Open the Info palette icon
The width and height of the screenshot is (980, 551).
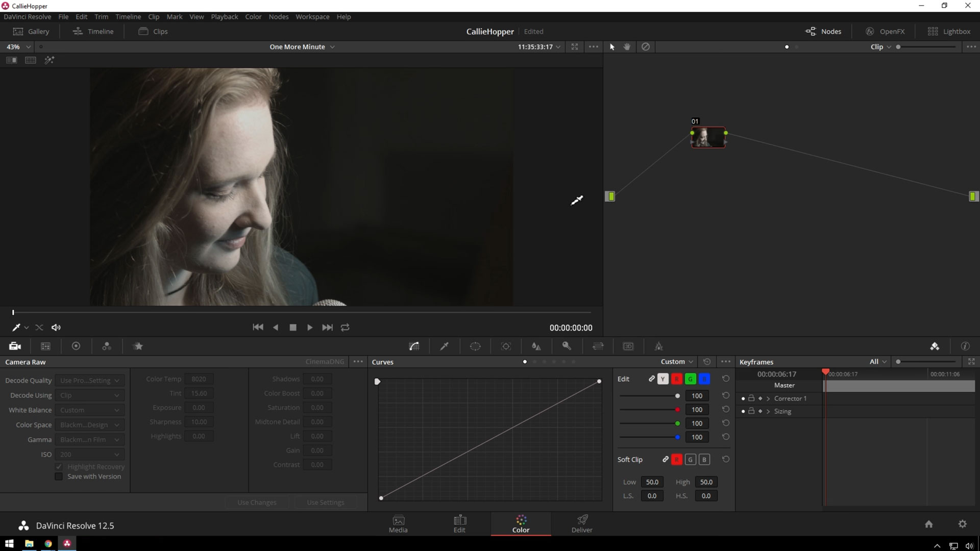[965, 346]
